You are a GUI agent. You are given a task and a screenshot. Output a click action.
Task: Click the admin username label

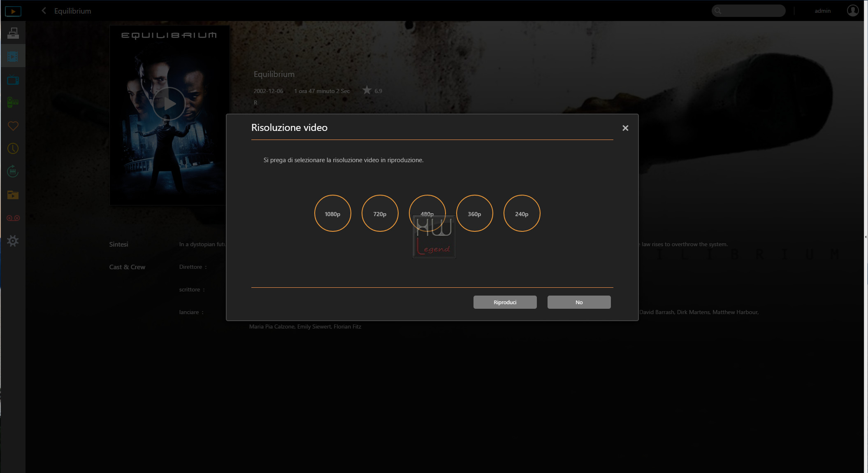[x=822, y=11]
